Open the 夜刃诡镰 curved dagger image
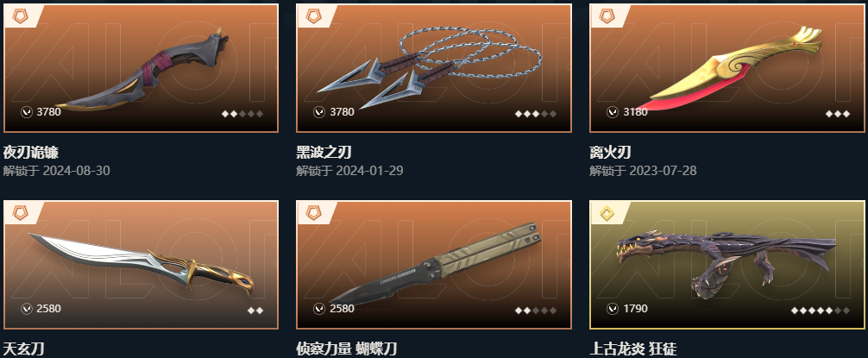868x358 pixels. click(143, 69)
